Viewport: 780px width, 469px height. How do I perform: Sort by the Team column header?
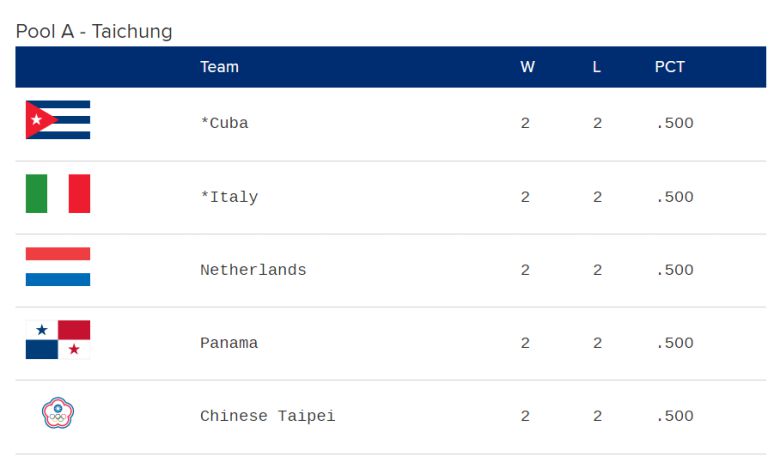(219, 67)
